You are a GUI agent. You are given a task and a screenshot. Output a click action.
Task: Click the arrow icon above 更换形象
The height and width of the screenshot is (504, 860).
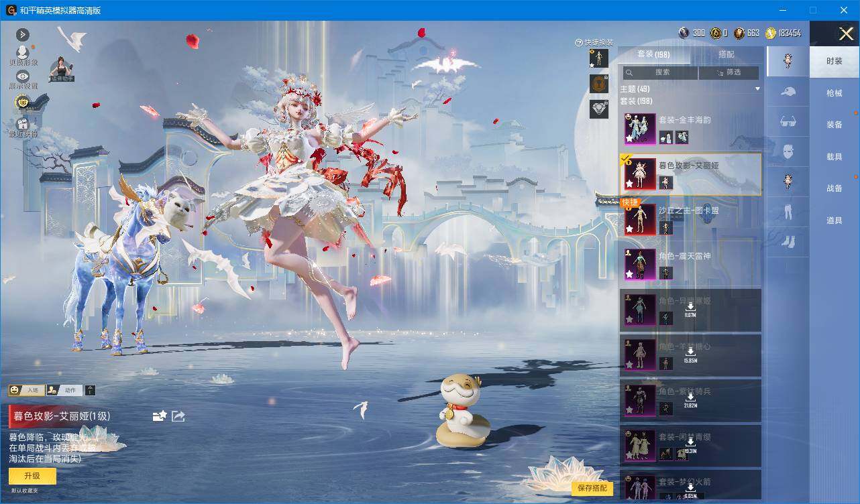click(x=23, y=35)
